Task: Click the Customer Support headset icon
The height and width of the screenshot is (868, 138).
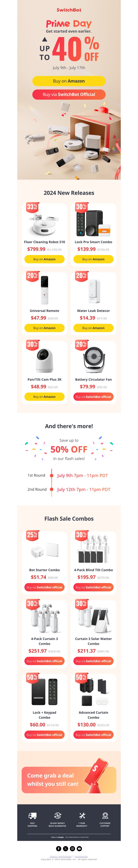Action: [105, 816]
